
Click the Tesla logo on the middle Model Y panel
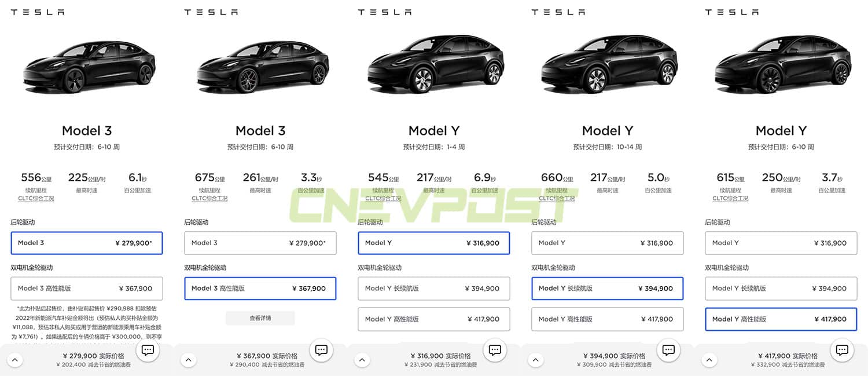(384, 11)
